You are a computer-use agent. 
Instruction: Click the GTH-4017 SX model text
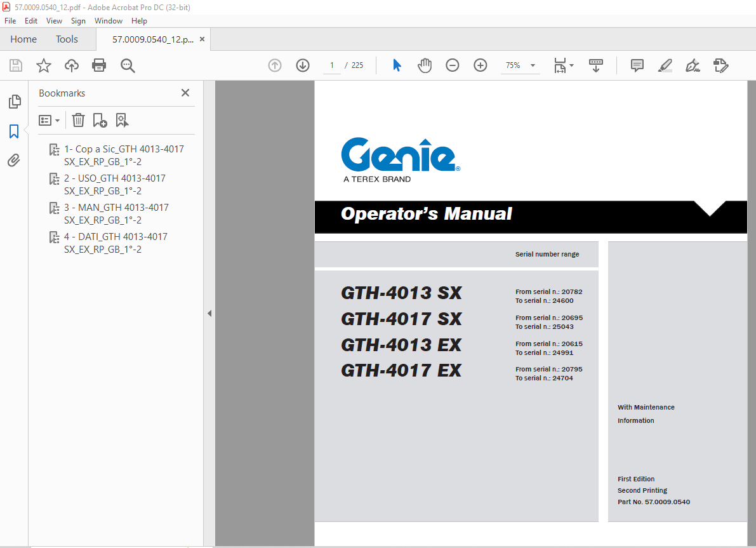pyautogui.click(x=401, y=319)
